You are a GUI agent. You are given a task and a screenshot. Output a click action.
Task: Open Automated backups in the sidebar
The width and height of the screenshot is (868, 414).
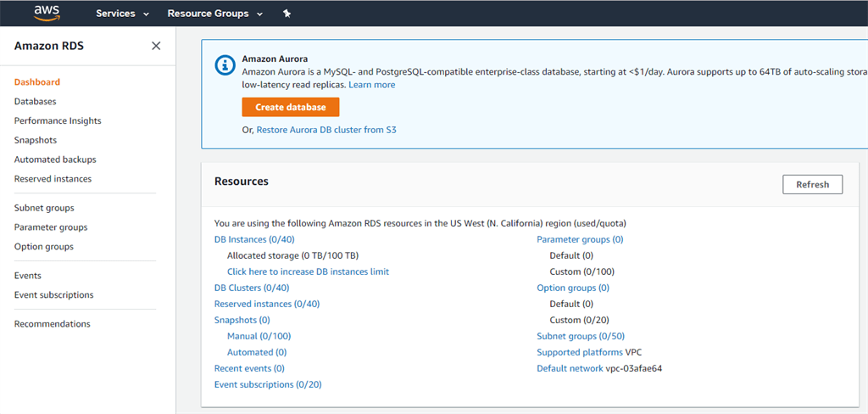click(x=55, y=159)
